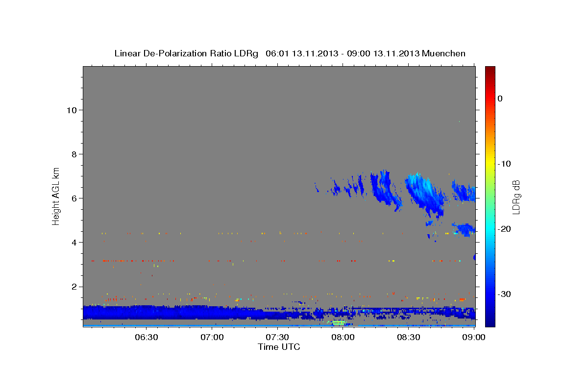Click the colorbar value '-30'
This screenshot has height=392, width=588.
click(504, 294)
